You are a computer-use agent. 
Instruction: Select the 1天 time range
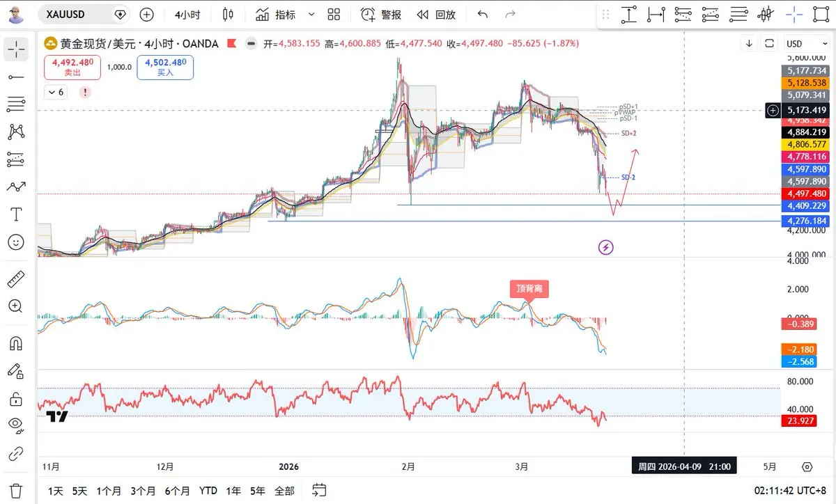tap(55, 491)
